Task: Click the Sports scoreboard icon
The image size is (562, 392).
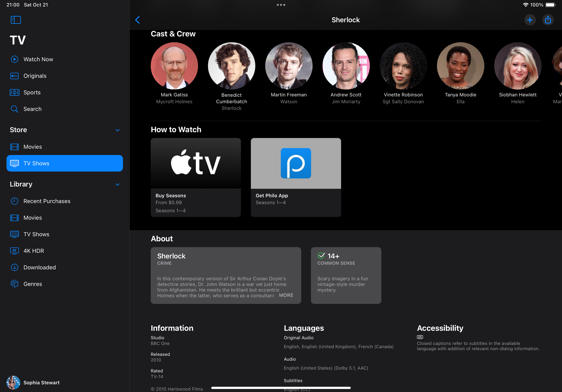Action: (14, 92)
